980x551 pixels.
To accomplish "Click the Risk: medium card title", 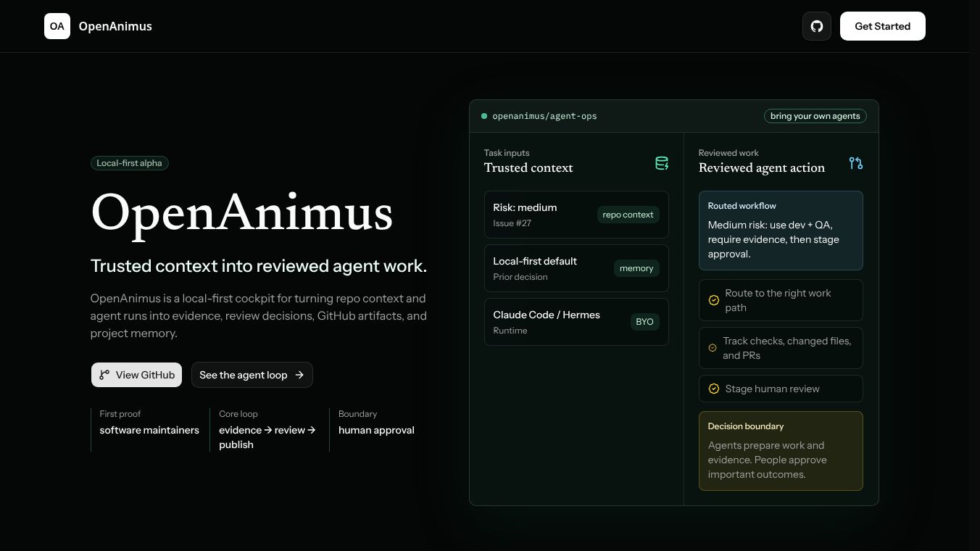I will coord(525,207).
